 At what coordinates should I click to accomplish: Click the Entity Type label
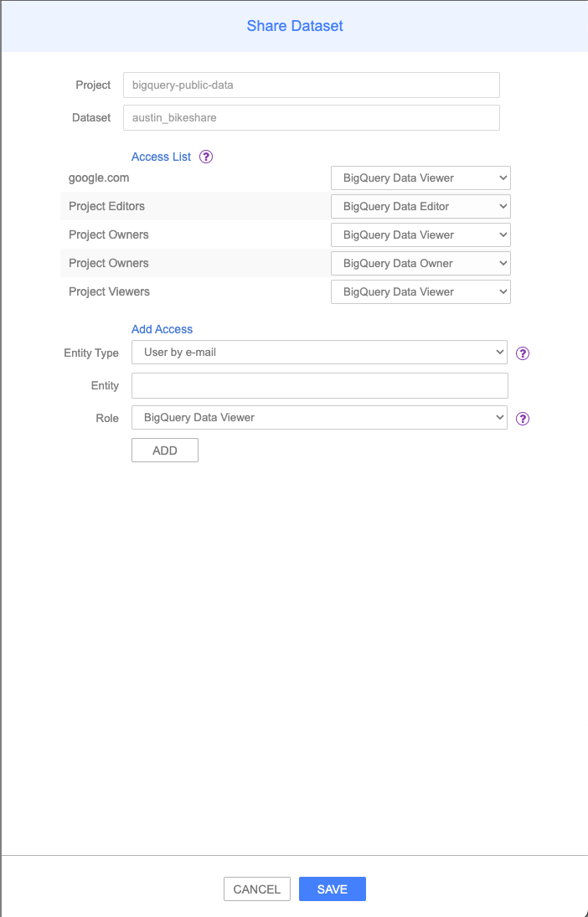click(91, 353)
